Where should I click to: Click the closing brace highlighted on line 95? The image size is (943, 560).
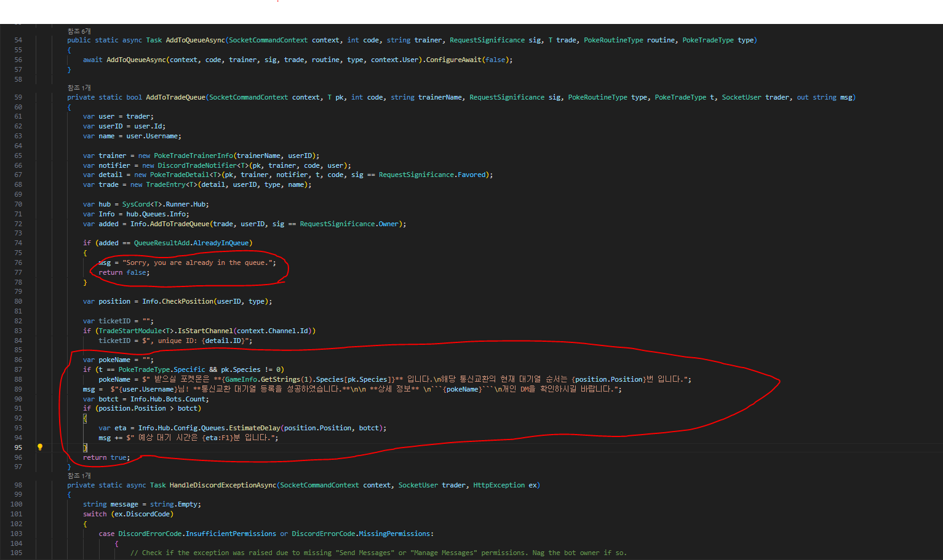(x=85, y=447)
